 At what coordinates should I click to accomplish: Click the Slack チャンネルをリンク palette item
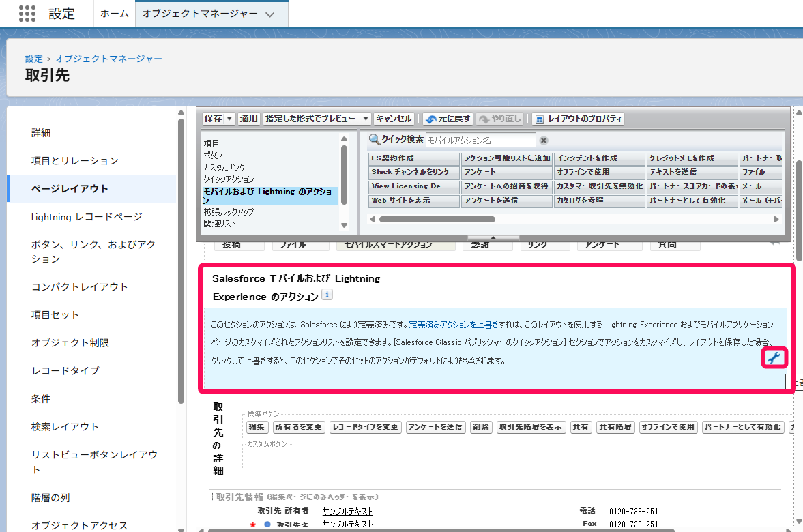pos(414,172)
